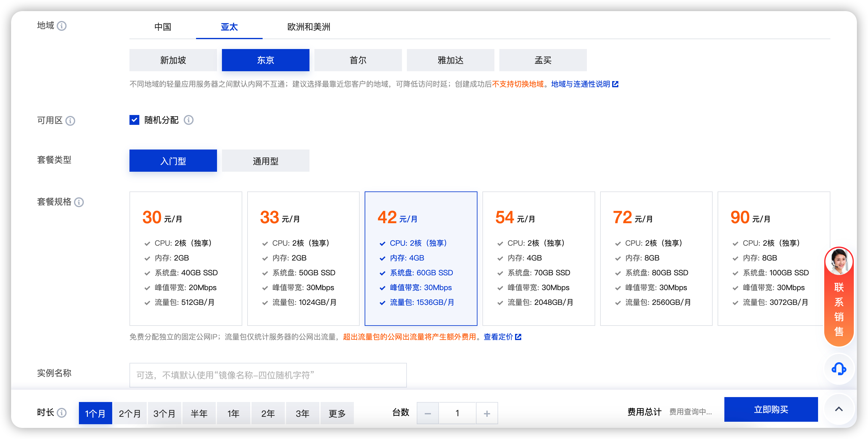Open the 更多 duration options
868x439 pixels.
click(x=337, y=413)
